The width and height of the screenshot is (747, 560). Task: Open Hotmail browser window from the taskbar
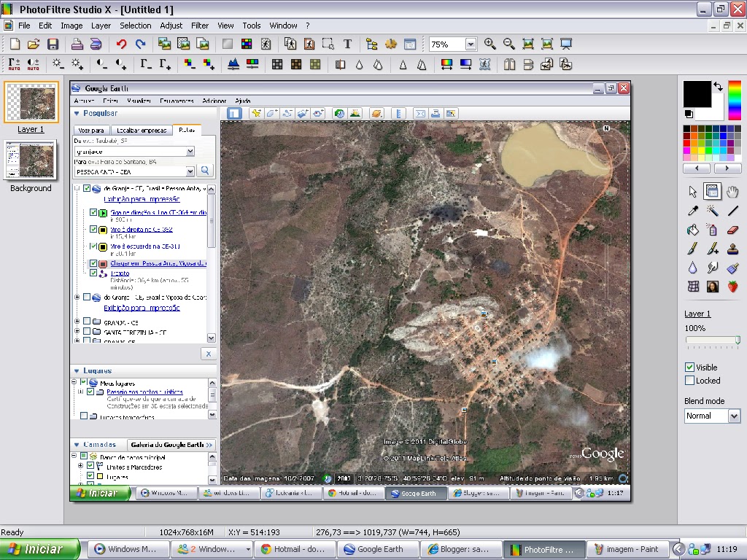coord(295,549)
